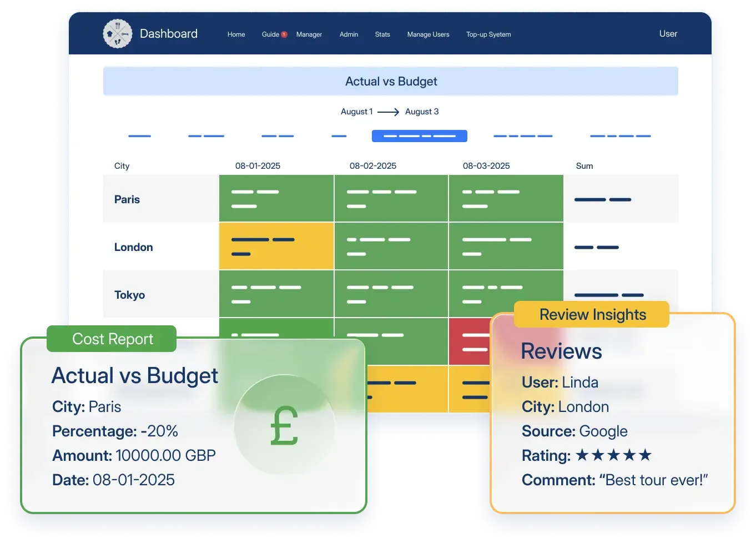Click the Reviews heading in the insights card

[x=561, y=351]
